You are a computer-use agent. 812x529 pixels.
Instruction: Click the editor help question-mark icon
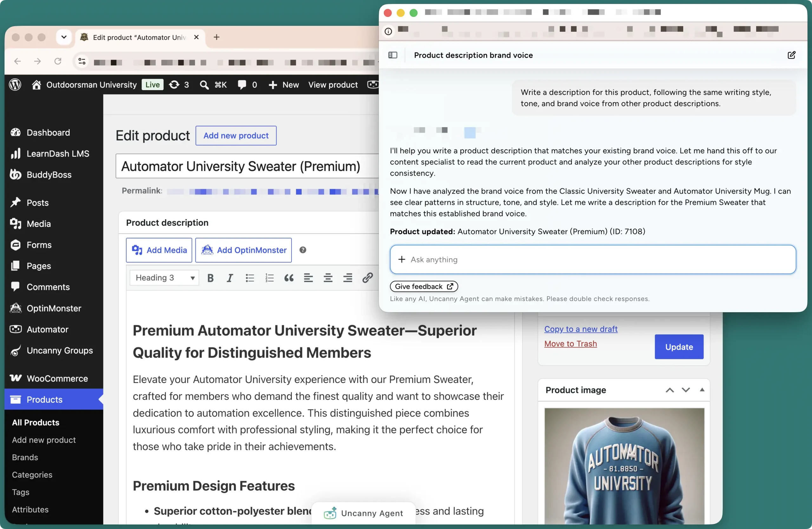(x=303, y=250)
